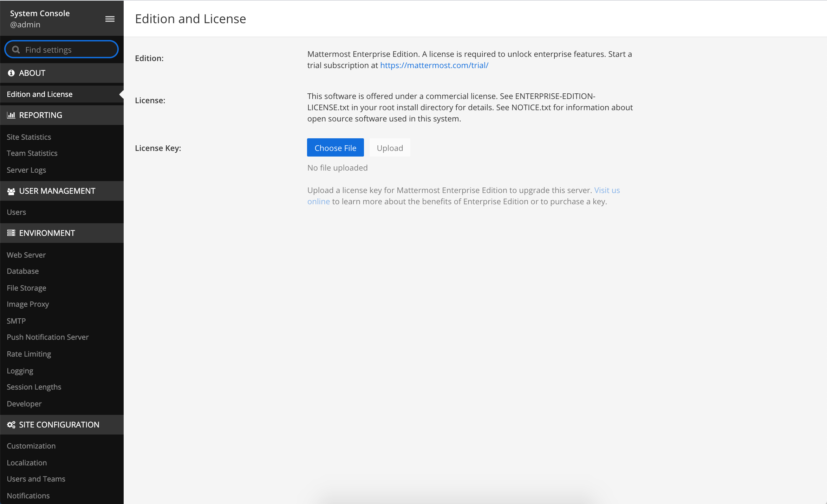This screenshot has height=504, width=827.
Task: Click the System Console @admin icon
Action: point(110,19)
